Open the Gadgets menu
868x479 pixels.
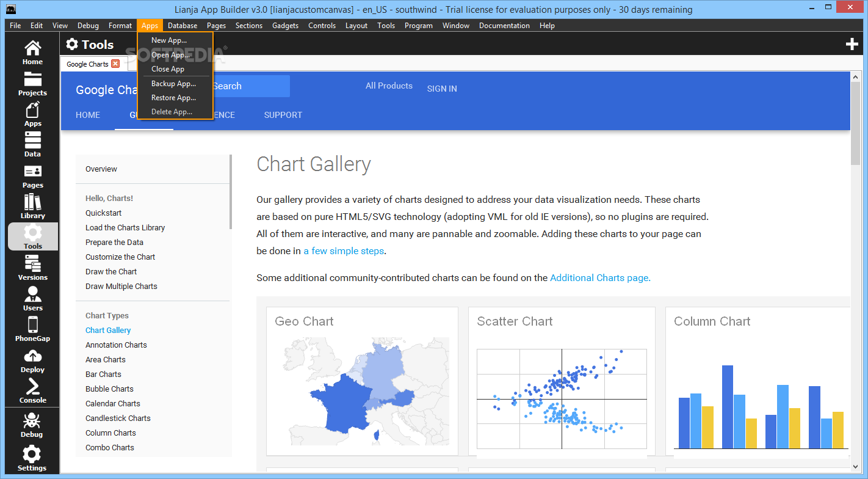[x=286, y=26]
